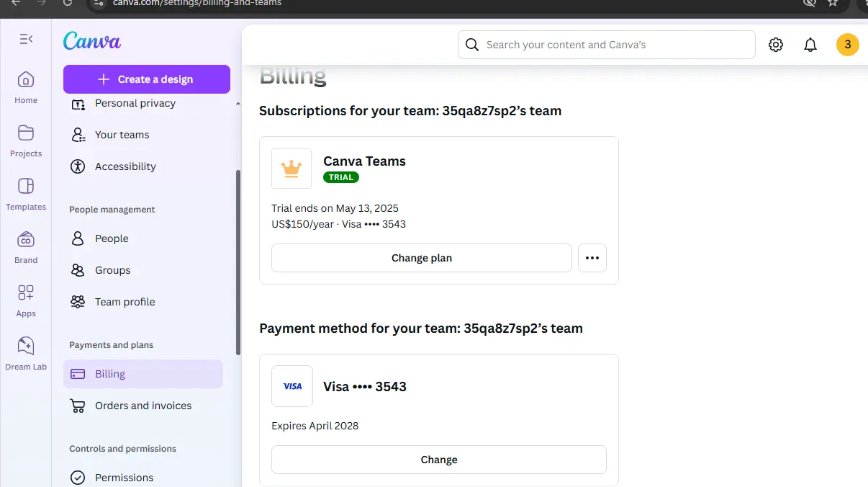Select Billing in sidebar
Image resolution: width=868 pixels, height=487 pixels.
pos(143,374)
